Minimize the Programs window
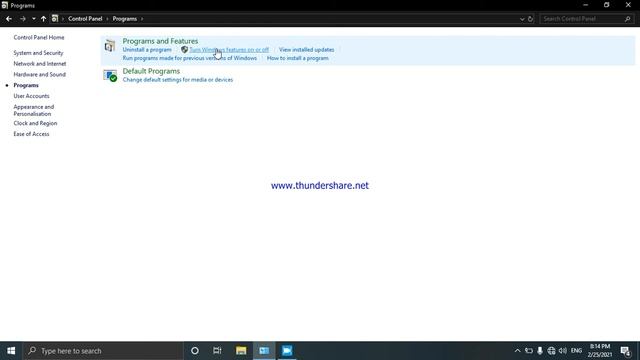This screenshot has height=360, width=640. pos(586,5)
